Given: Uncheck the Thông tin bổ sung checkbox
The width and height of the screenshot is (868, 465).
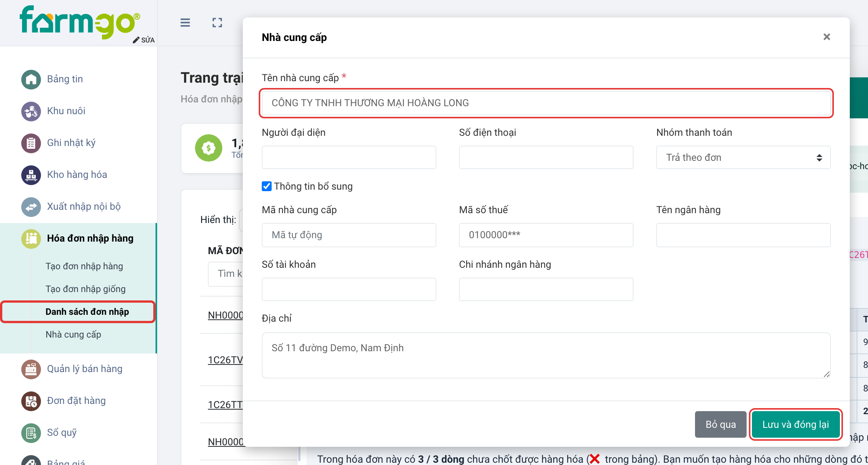Looking at the screenshot, I should point(267,186).
